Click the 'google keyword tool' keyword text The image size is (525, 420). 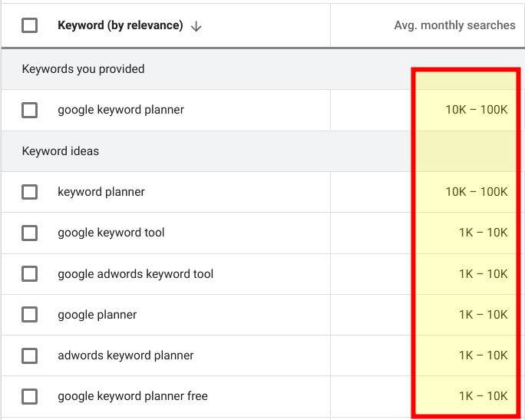pos(111,233)
